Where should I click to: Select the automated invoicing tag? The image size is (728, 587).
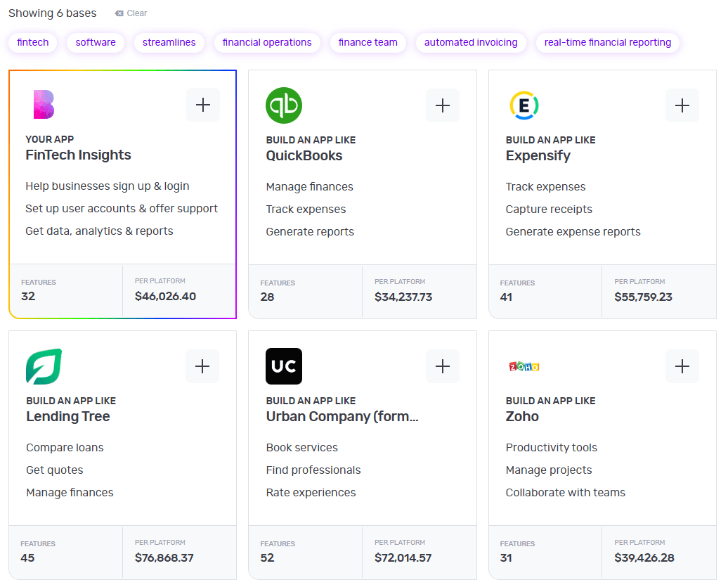pyautogui.click(x=471, y=42)
